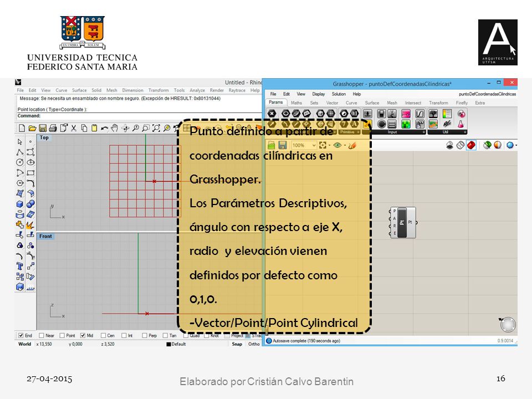532x399 pixels.
Task: Click the Circle parameter hexagon icon
Action: click(286, 113)
